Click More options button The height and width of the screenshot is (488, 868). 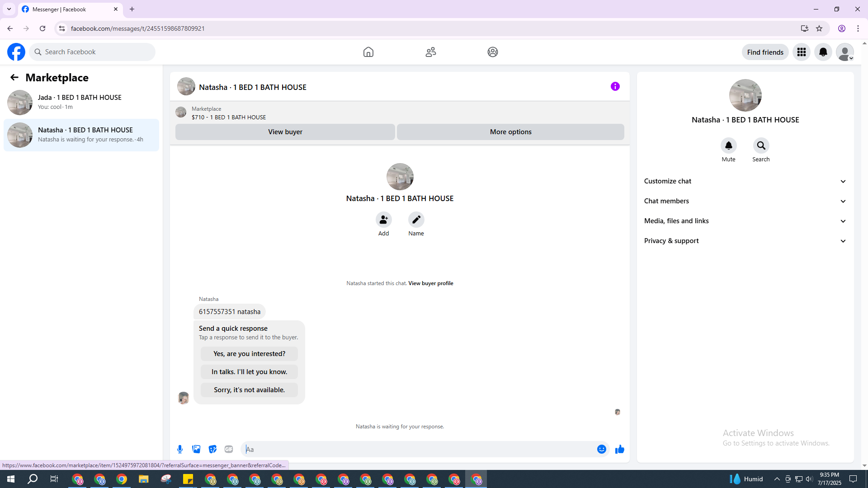[510, 132]
